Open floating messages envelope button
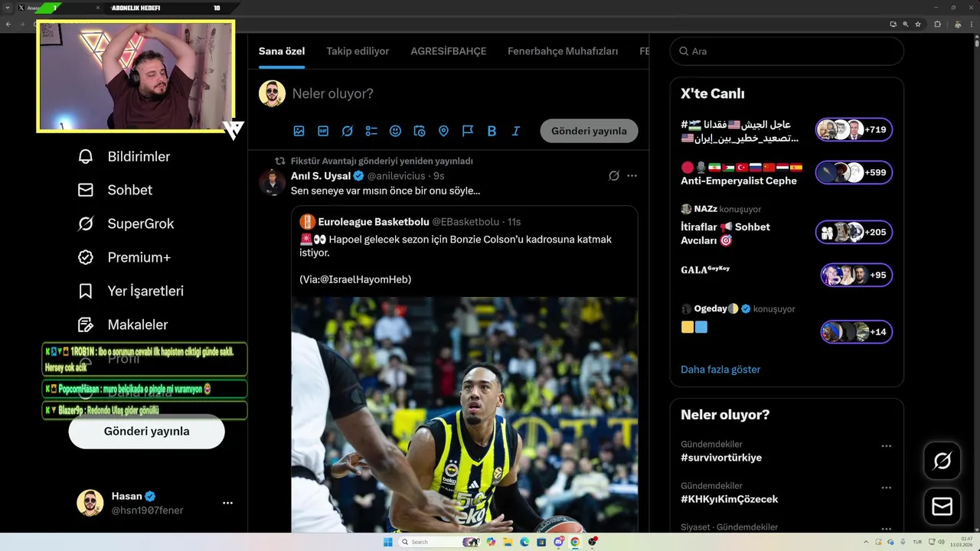The height and width of the screenshot is (551, 980). tap(942, 507)
